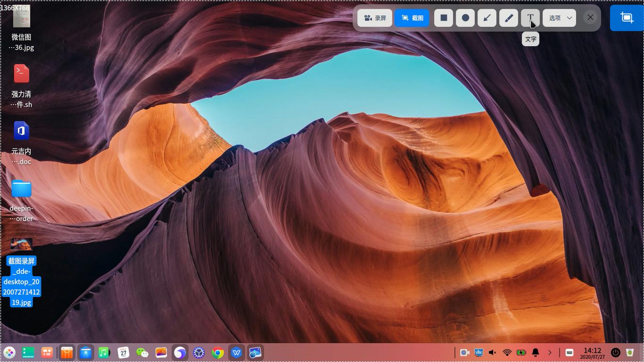Open the notification bell in tray

[536, 353]
